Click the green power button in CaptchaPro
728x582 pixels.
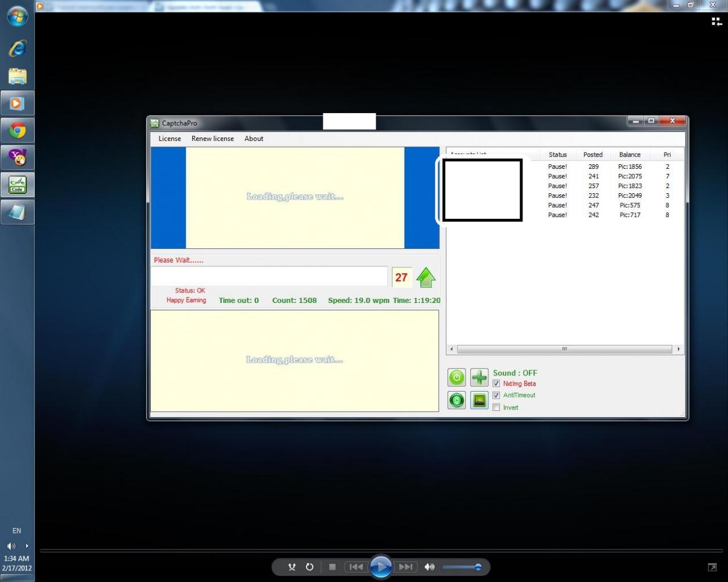tap(457, 378)
